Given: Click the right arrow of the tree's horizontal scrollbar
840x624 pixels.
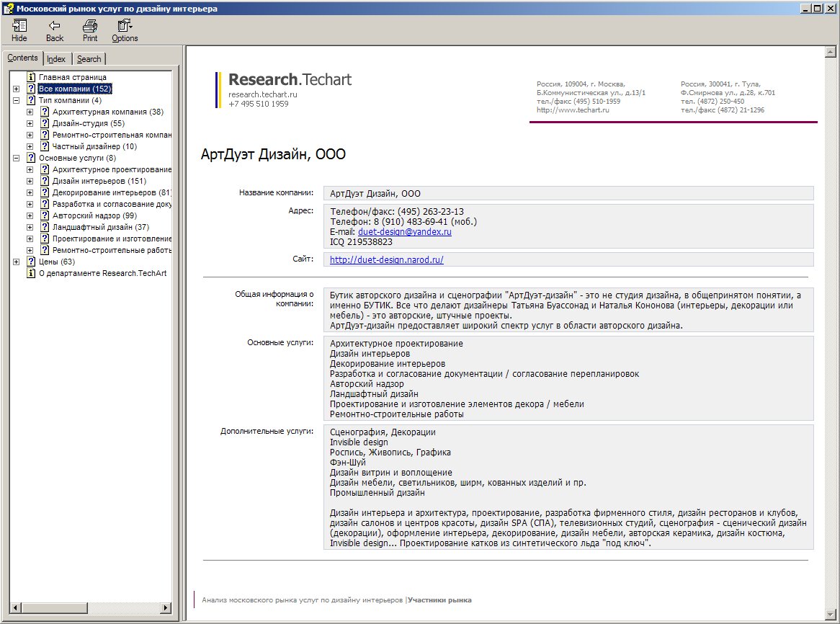Looking at the screenshot, I should pyautogui.click(x=166, y=608).
